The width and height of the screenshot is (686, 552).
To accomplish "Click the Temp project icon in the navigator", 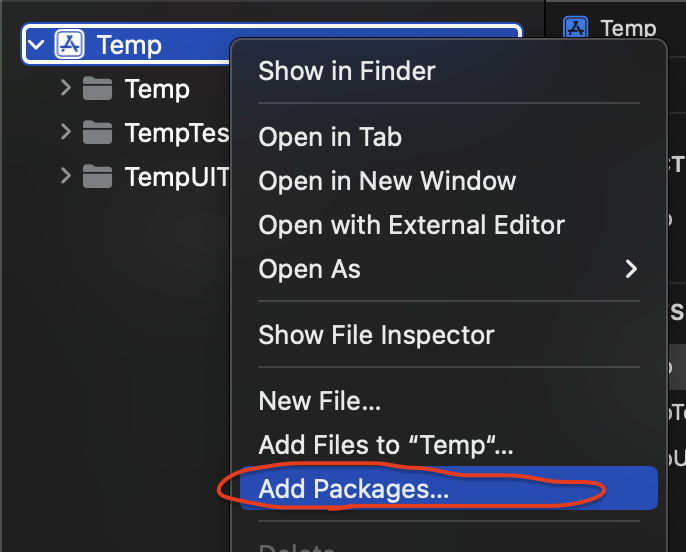I will (x=69, y=44).
